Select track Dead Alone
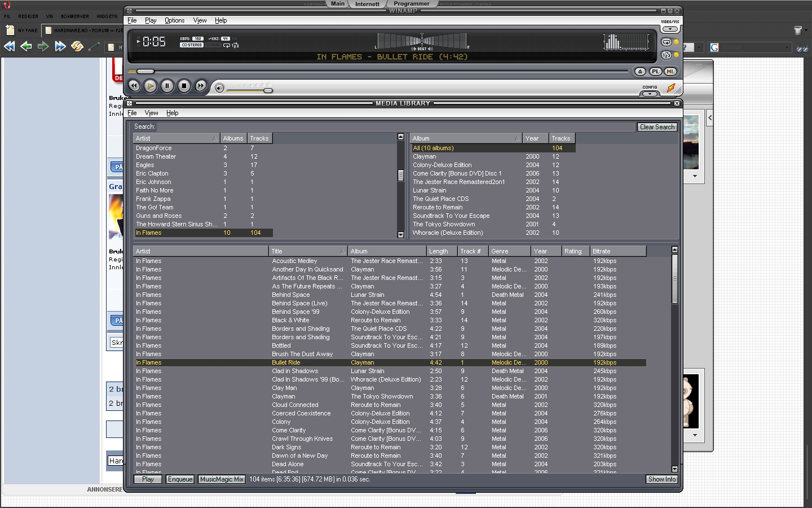812x508 pixels. [x=390, y=464]
